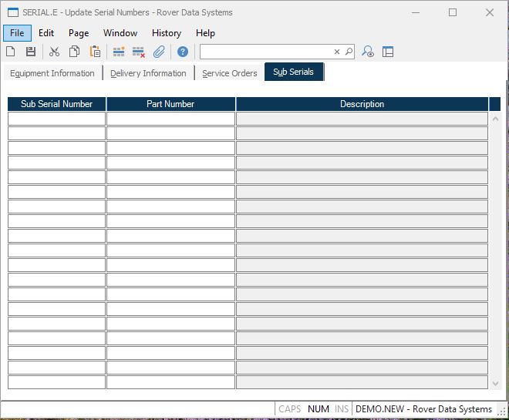Viewport: 509px width, 420px height.
Task: Open the File menu
Action: (17, 33)
